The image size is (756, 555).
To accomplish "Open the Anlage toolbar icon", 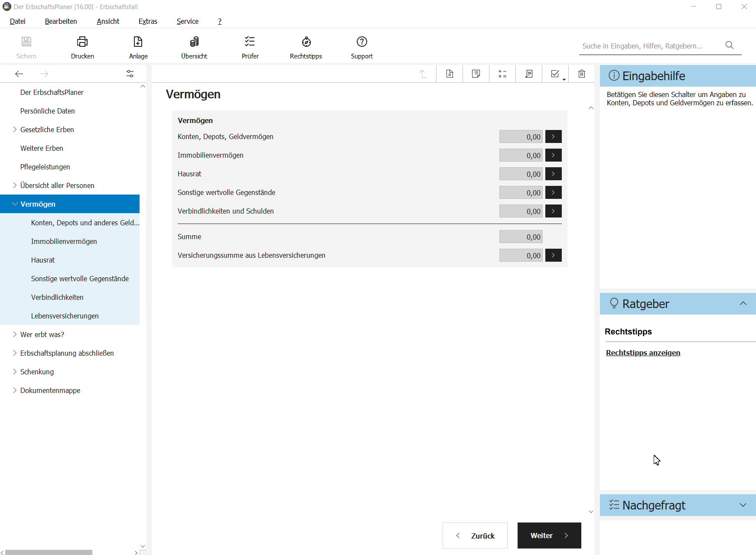I will click(x=138, y=42).
